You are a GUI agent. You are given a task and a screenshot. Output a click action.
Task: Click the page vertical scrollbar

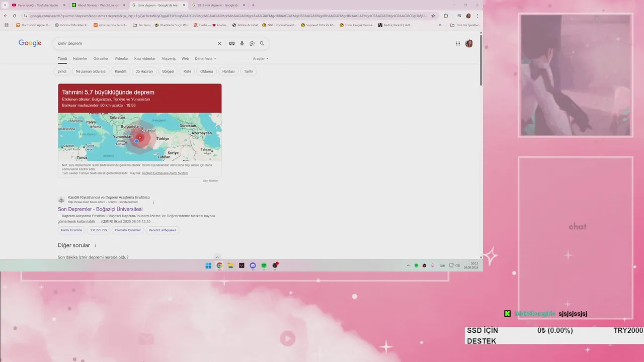pos(481,59)
